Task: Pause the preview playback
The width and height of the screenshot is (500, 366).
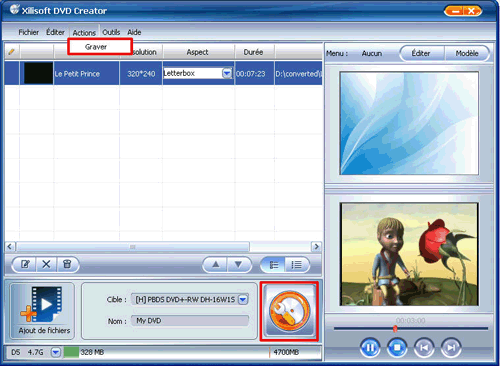Action: coord(370,347)
